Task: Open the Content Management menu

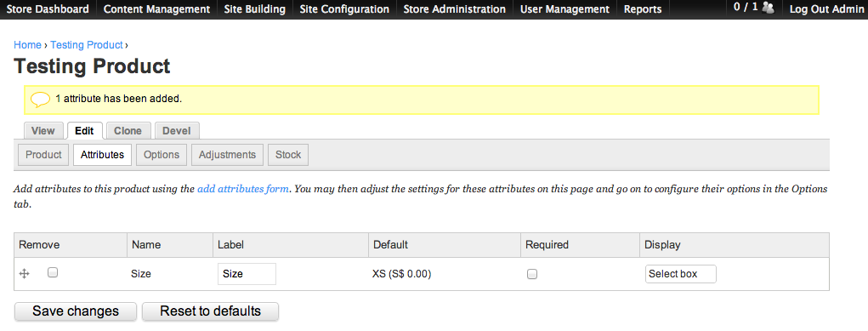Action: [156, 9]
